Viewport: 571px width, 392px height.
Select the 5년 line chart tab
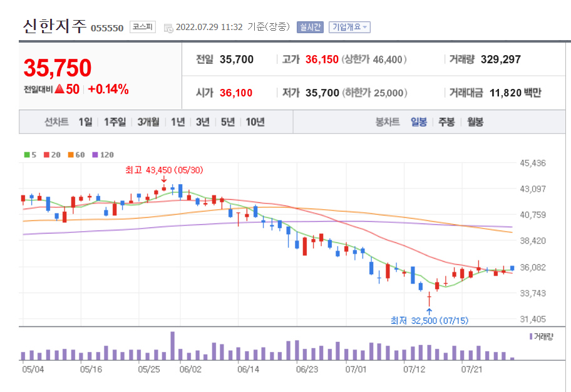pos(228,122)
